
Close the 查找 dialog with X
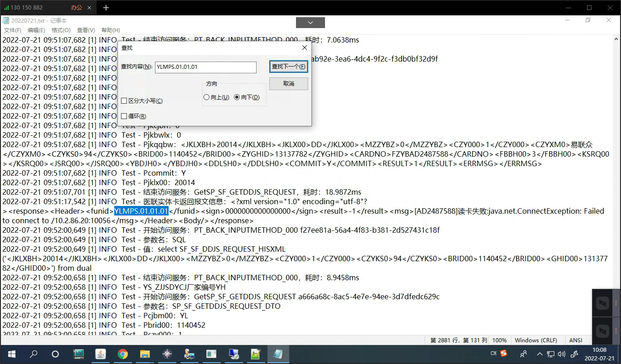pyautogui.click(x=305, y=48)
